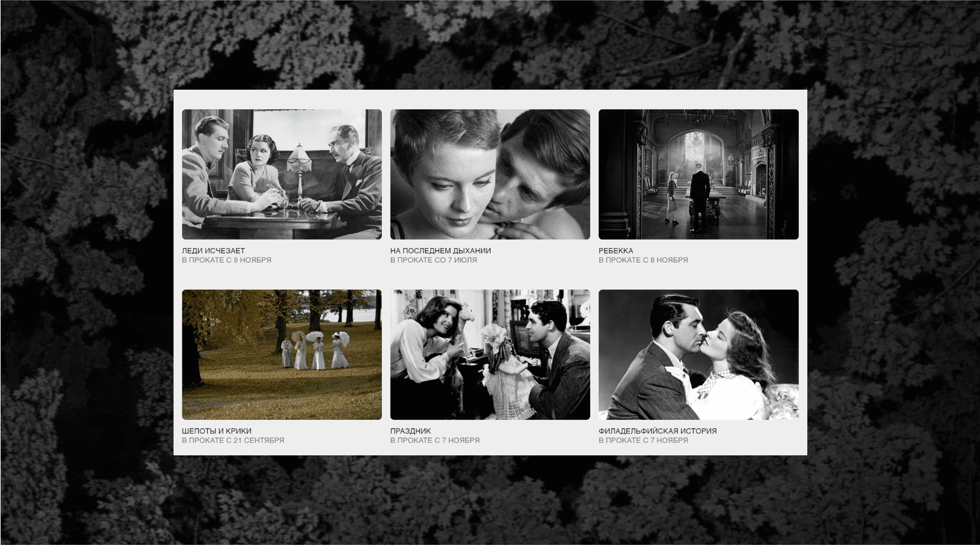Click 'В прокате с 9 ноября' text
The height and width of the screenshot is (545, 980).
coord(226,260)
